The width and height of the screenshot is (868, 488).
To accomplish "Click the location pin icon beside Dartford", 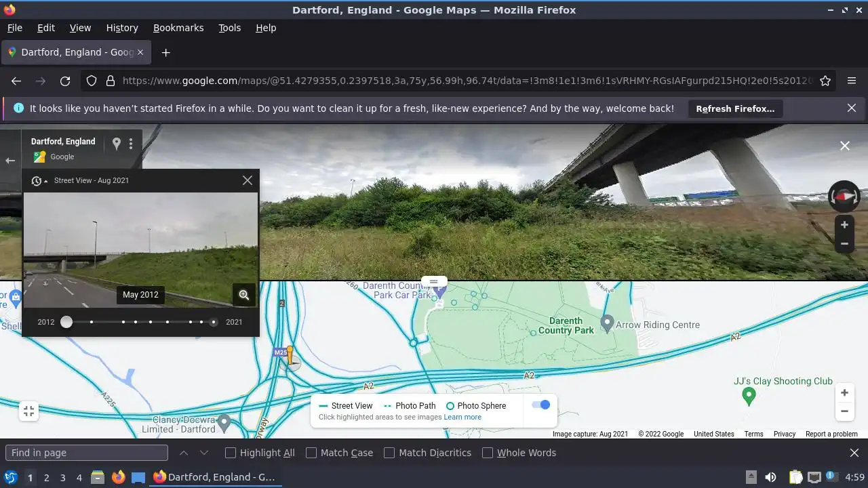I will pyautogui.click(x=116, y=144).
